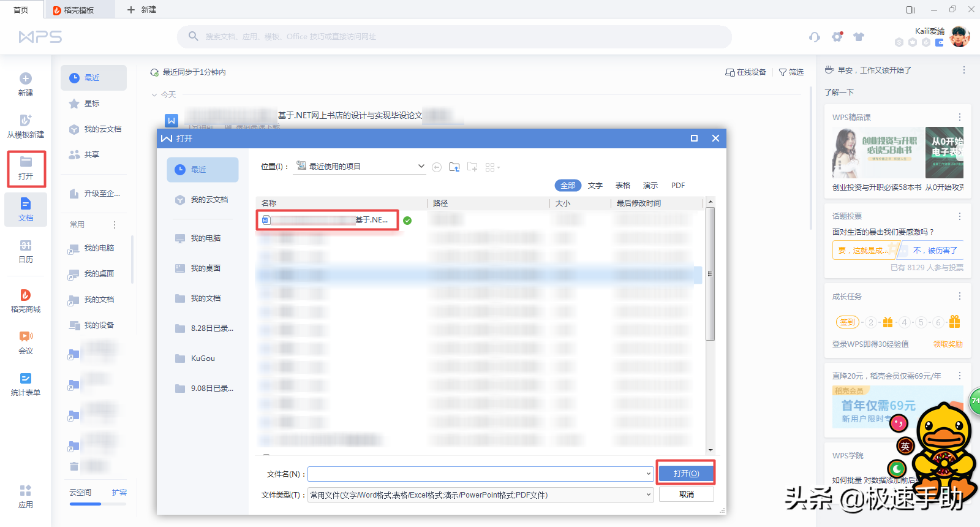
Task: Sort by the 名称 column header
Action: point(341,203)
